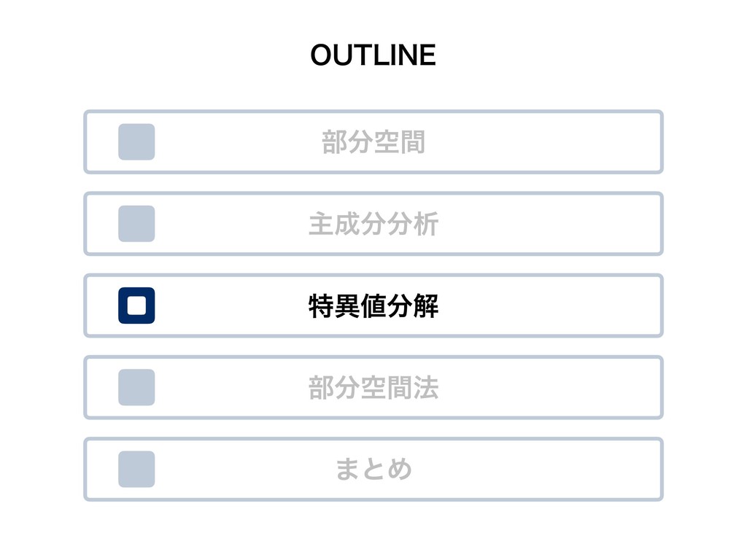Click the gray square icon beside まとめ
The width and height of the screenshot is (747, 560).
136,469
